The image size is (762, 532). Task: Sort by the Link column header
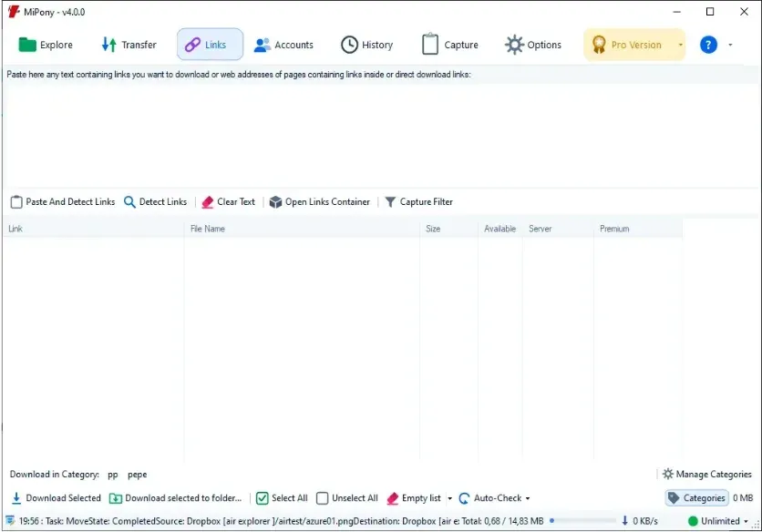click(x=94, y=229)
